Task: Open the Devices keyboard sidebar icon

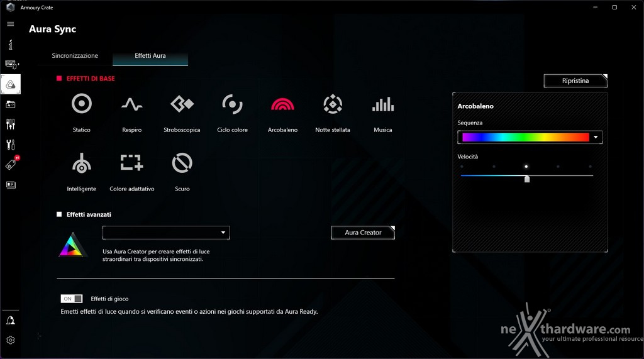Action: pyautogui.click(x=11, y=65)
